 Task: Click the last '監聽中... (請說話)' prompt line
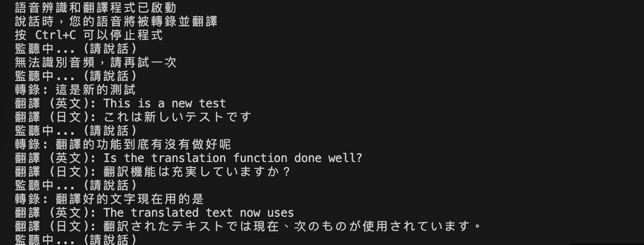tap(76, 240)
